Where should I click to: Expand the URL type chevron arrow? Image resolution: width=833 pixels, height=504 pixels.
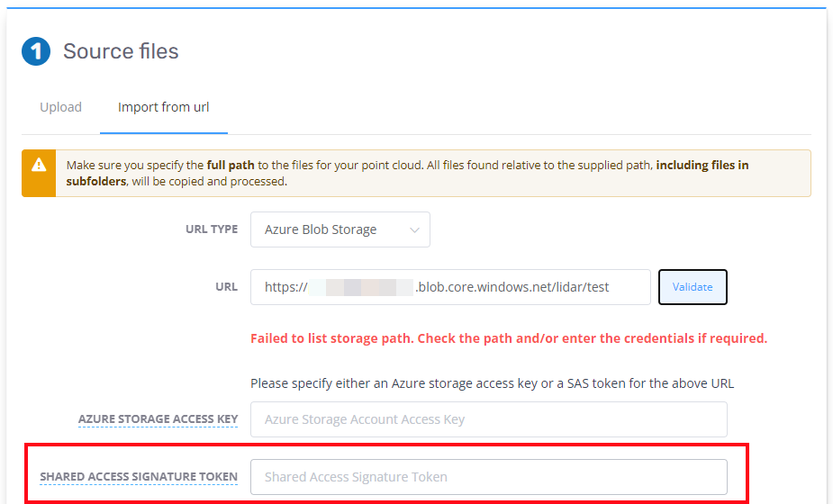pos(414,230)
